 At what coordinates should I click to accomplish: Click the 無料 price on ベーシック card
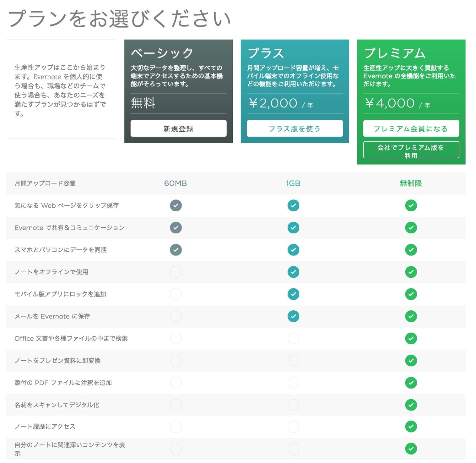pyautogui.click(x=143, y=103)
